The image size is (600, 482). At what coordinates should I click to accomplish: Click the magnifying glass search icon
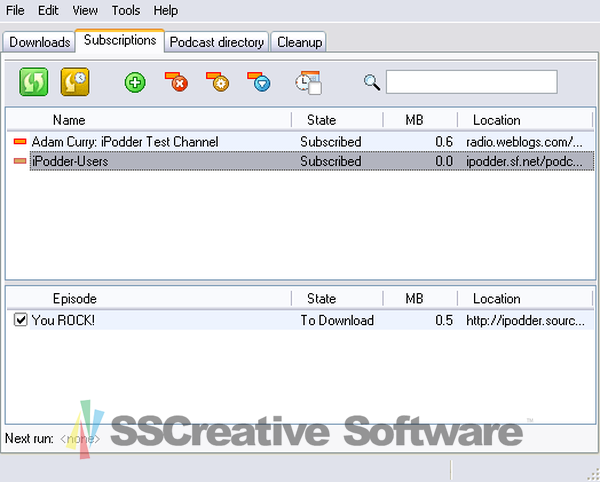(x=372, y=82)
